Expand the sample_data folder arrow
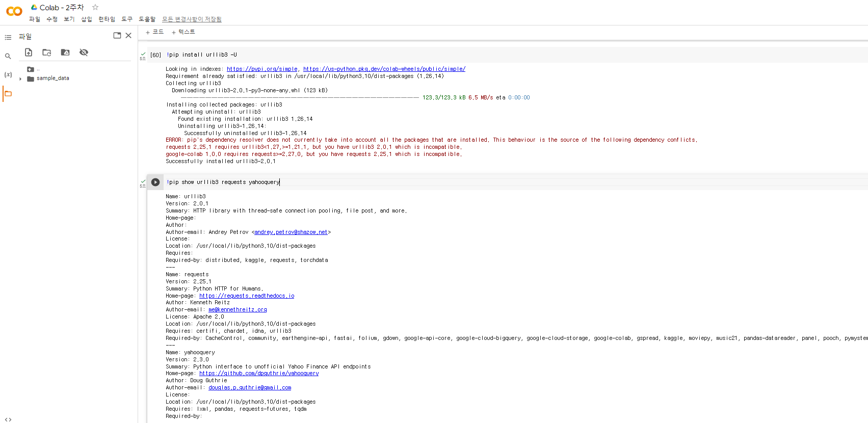This screenshot has height=423, width=868. [20, 78]
